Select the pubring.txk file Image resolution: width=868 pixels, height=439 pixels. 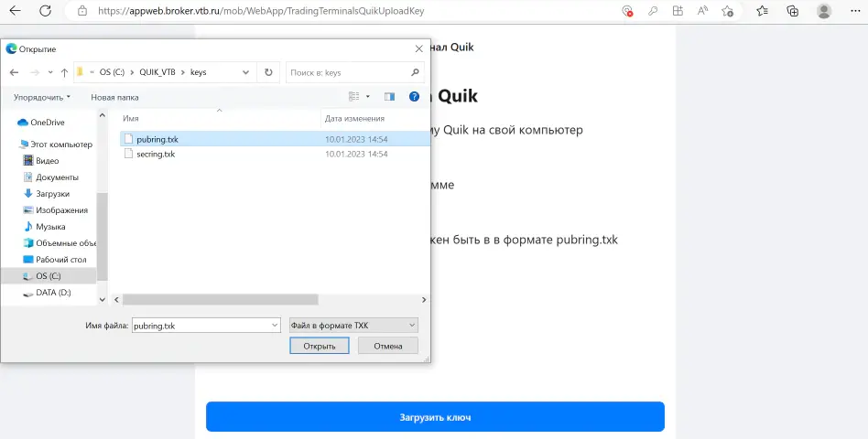pyautogui.click(x=275, y=139)
